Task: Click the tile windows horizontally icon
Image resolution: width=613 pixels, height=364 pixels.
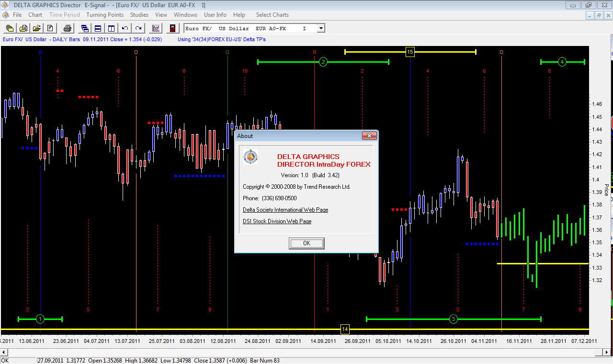Action: point(98,28)
